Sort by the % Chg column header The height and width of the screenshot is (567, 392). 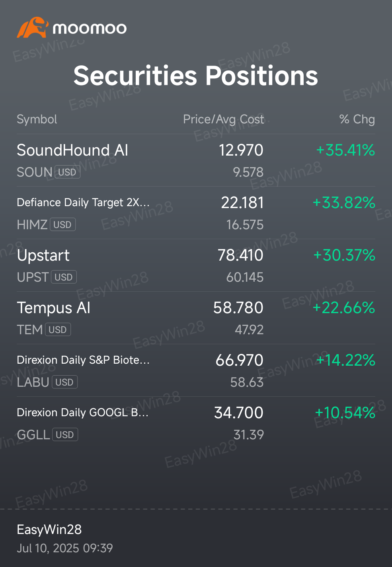[x=357, y=119]
